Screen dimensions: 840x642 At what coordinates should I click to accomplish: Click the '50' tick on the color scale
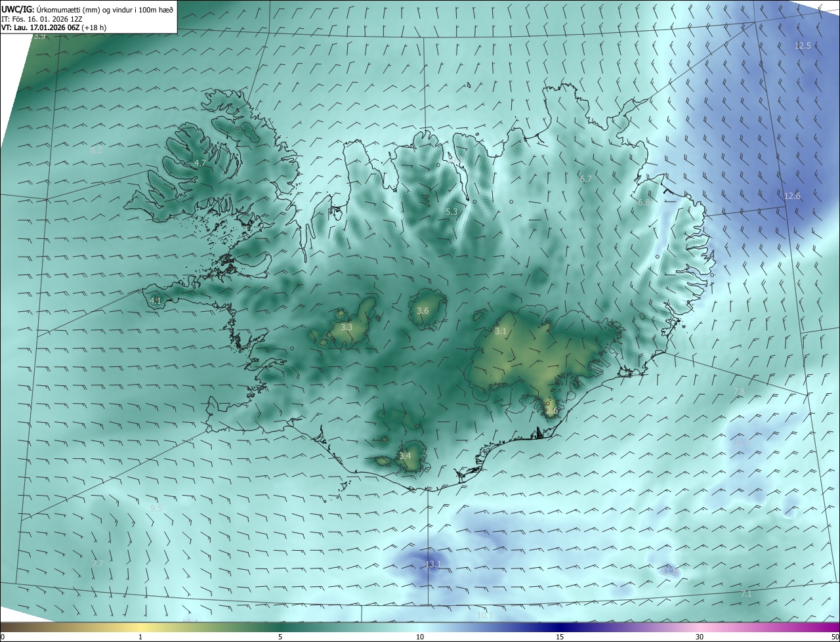point(835,637)
